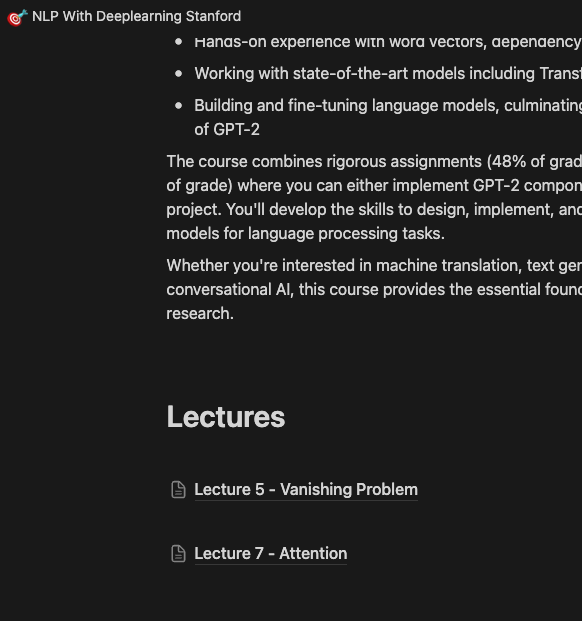Click the "models for language processing tasks." line

click(305, 234)
